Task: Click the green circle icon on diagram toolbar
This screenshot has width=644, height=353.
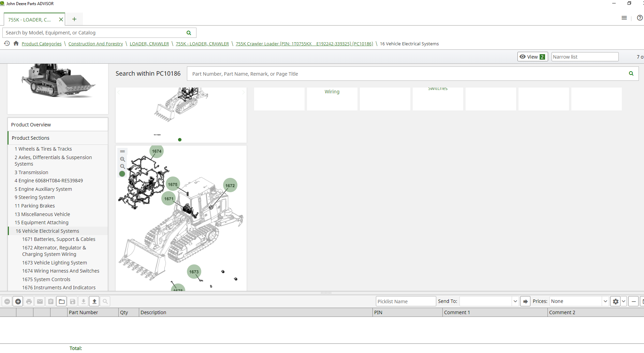Action: click(x=122, y=174)
